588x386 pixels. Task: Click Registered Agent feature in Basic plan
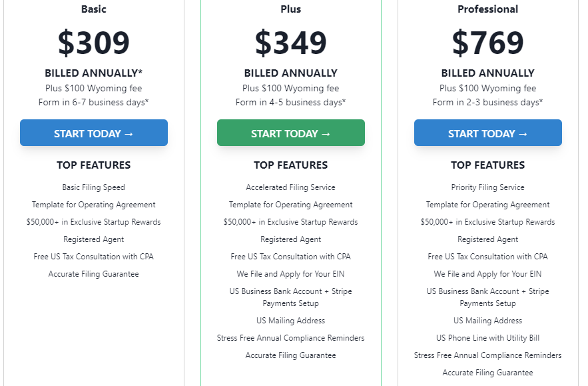pyautogui.click(x=94, y=239)
